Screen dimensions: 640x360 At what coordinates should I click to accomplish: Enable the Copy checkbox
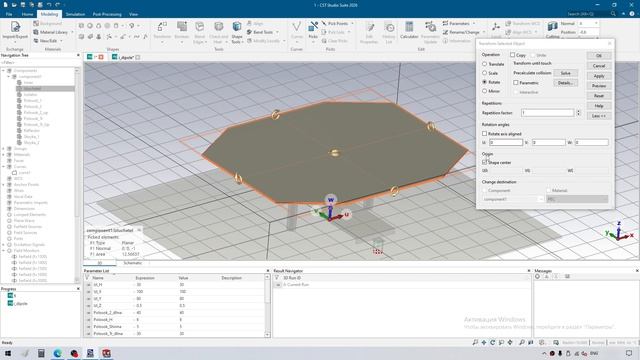512,55
